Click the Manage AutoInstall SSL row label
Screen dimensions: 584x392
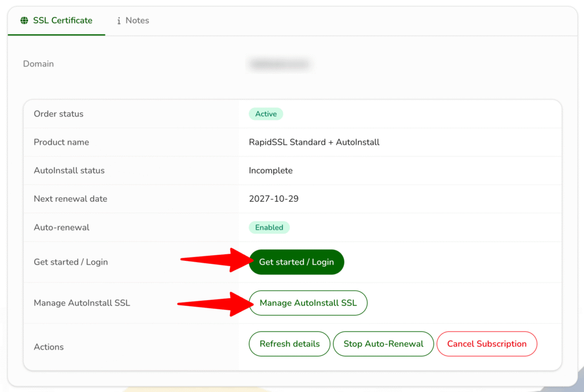(82, 303)
